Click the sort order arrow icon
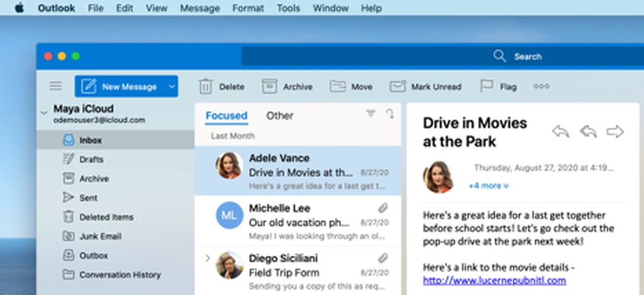The height and width of the screenshot is (295, 644). click(x=390, y=114)
